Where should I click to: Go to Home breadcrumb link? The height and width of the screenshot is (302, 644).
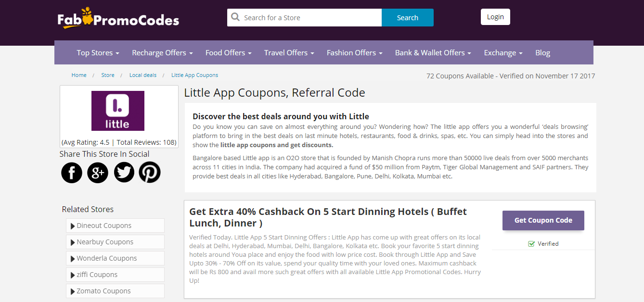[79, 75]
